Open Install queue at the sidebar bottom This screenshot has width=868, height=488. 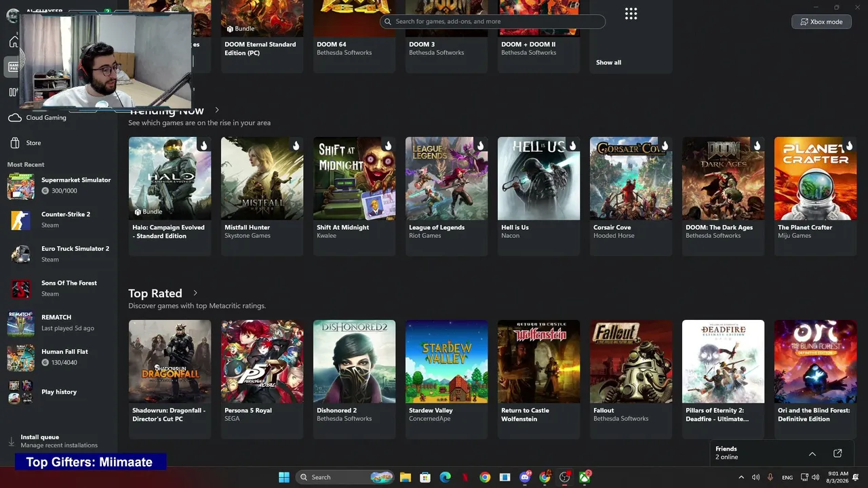[58, 441]
